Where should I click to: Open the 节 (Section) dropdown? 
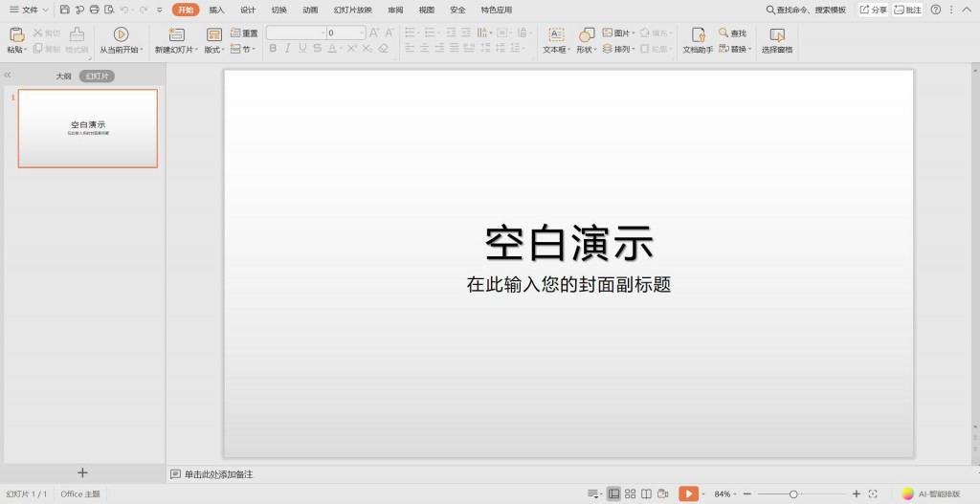tap(243, 49)
